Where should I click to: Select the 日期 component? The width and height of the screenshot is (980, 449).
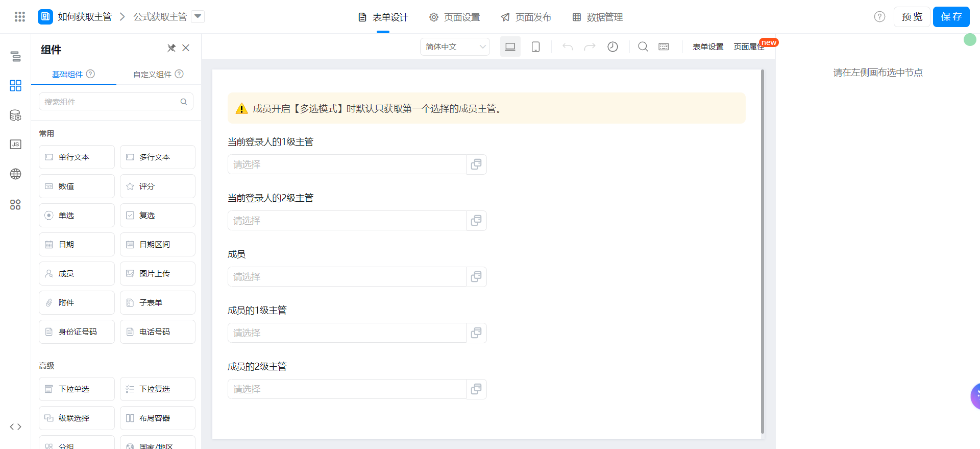[x=77, y=245]
